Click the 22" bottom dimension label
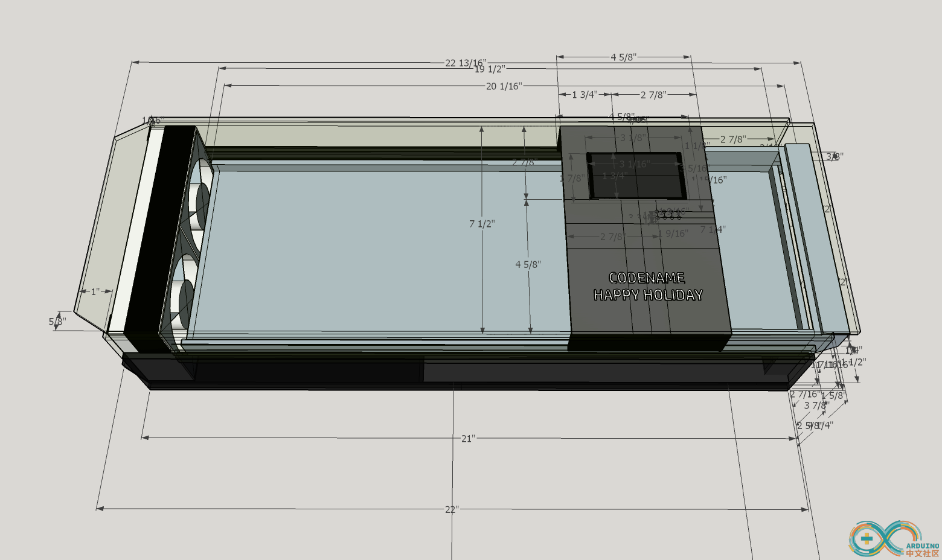Image resolution: width=942 pixels, height=560 pixels. (452, 510)
